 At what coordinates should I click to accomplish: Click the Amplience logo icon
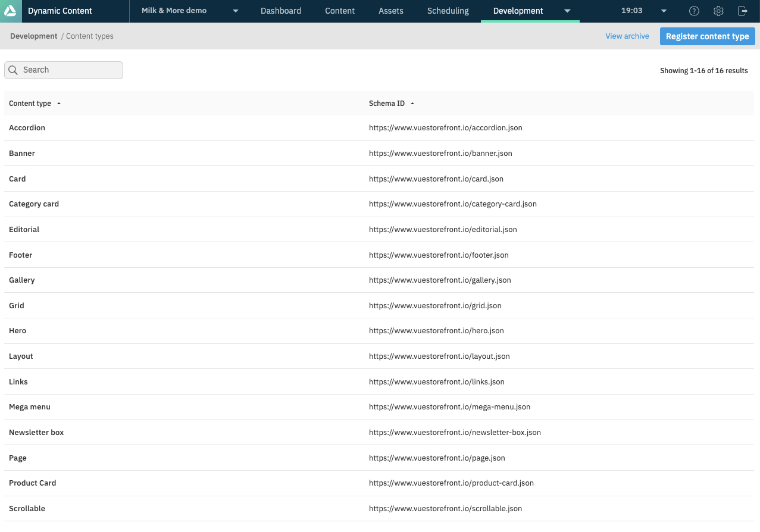coord(11,11)
